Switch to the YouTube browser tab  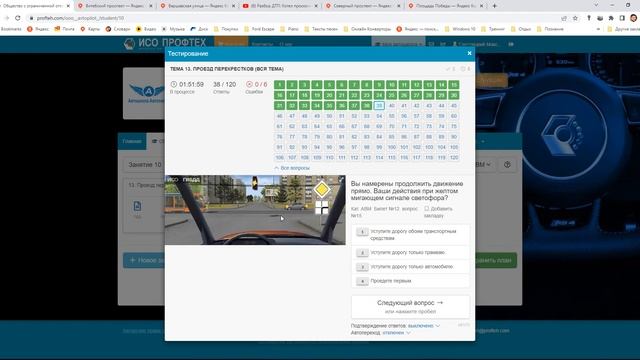(280, 6)
